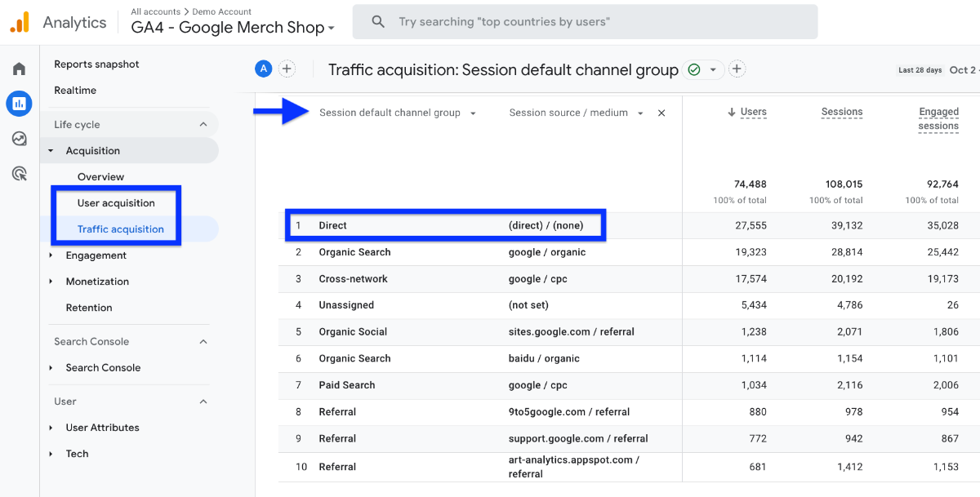Click 9to5google.com / referral cell
Image resolution: width=980 pixels, height=497 pixels.
point(568,412)
